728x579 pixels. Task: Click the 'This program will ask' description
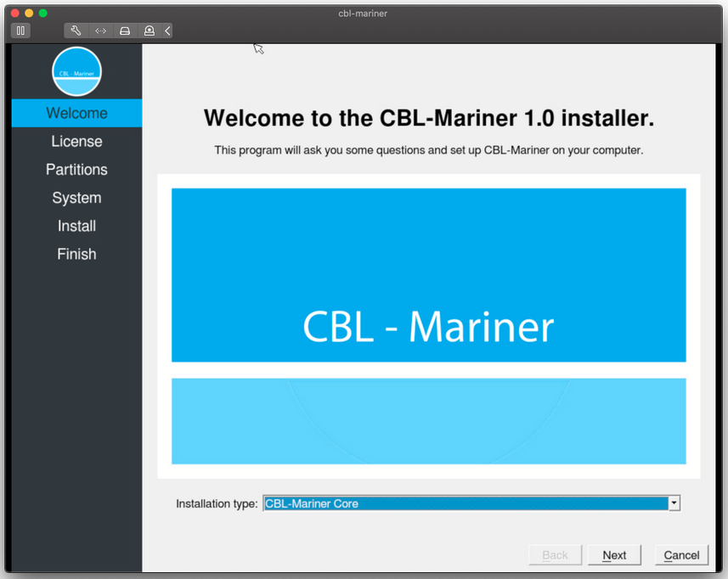(428, 150)
